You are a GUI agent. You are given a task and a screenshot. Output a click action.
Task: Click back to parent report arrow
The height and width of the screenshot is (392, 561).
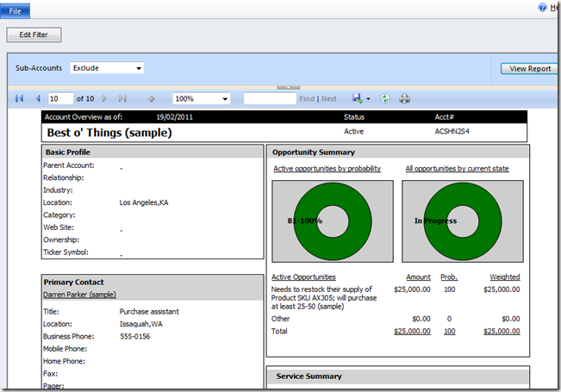pos(152,99)
